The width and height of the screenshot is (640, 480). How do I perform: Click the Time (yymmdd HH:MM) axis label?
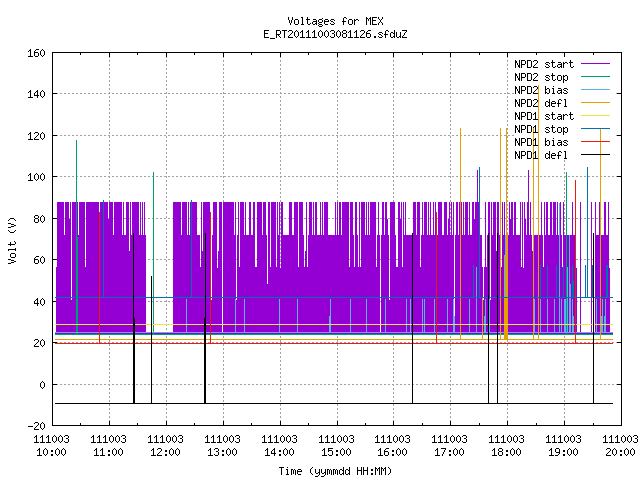click(336, 471)
